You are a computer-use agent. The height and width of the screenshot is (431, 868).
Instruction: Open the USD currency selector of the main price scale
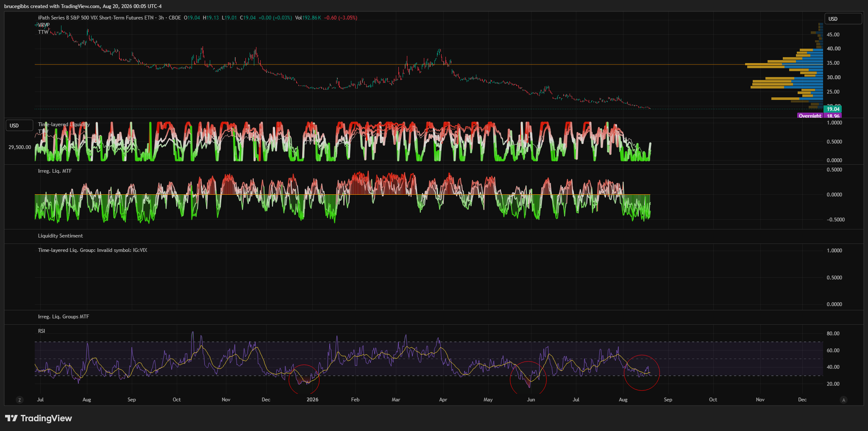(843, 19)
